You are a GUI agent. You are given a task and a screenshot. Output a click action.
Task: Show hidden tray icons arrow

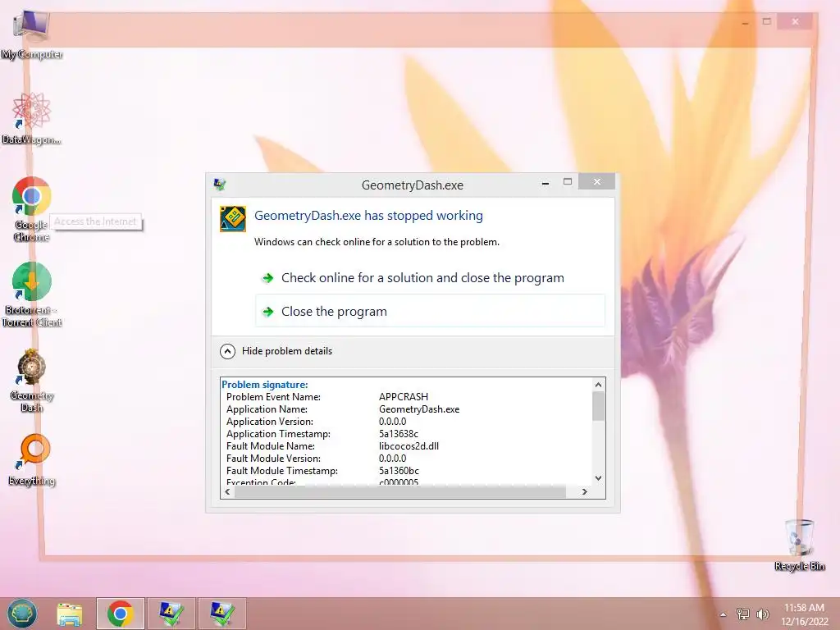point(724,614)
